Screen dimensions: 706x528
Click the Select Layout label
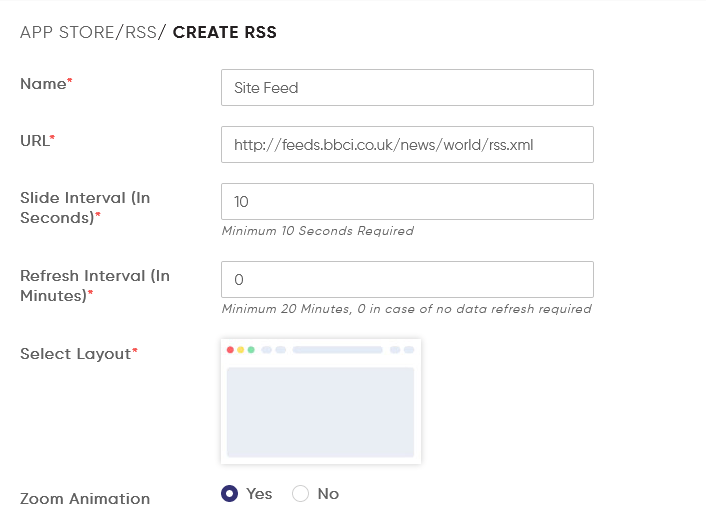(x=76, y=354)
